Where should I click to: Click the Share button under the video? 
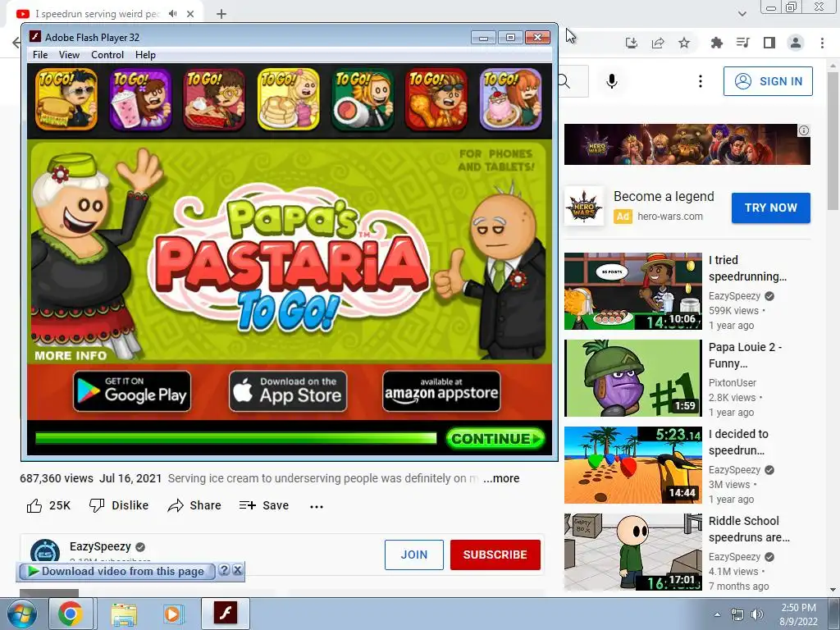click(194, 505)
